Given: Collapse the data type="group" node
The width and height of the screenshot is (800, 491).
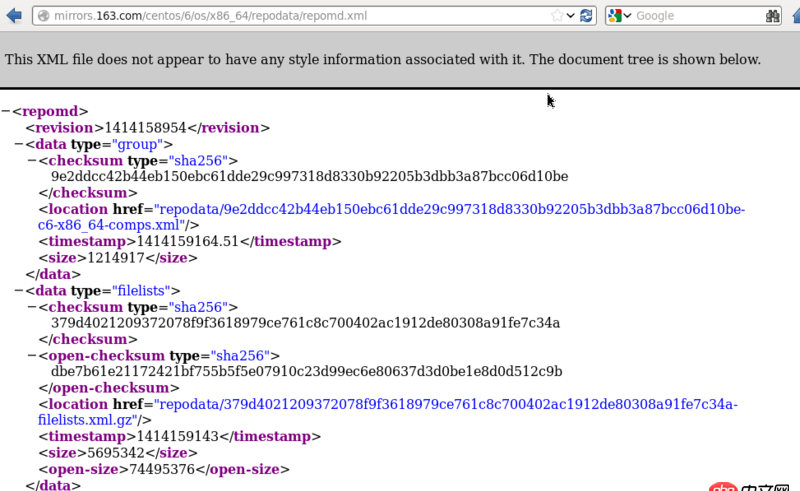Looking at the screenshot, I should [x=19, y=144].
